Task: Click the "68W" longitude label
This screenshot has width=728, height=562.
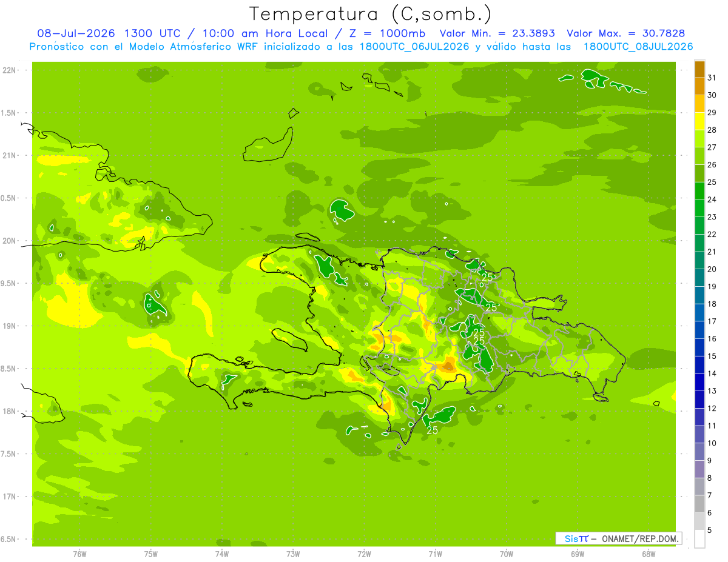Action: [x=649, y=554]
